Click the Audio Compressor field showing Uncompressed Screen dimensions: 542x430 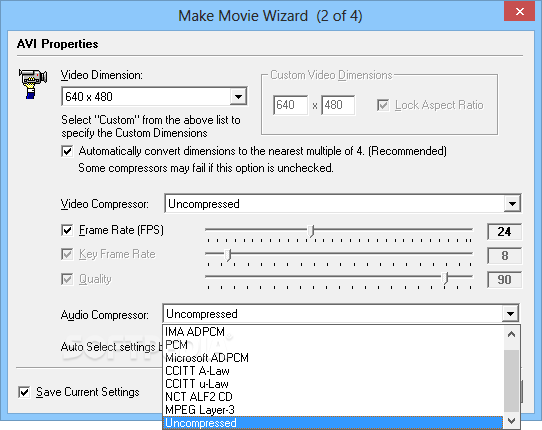point(341,314)
